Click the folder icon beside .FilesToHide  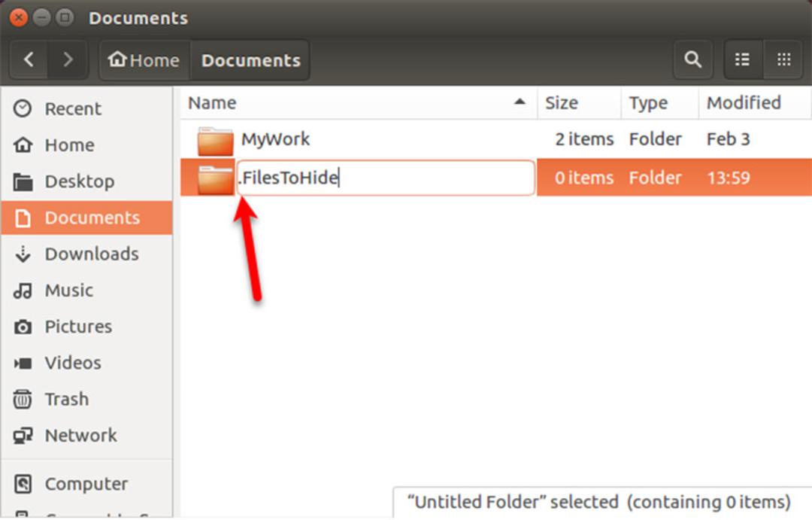point(216,179)
